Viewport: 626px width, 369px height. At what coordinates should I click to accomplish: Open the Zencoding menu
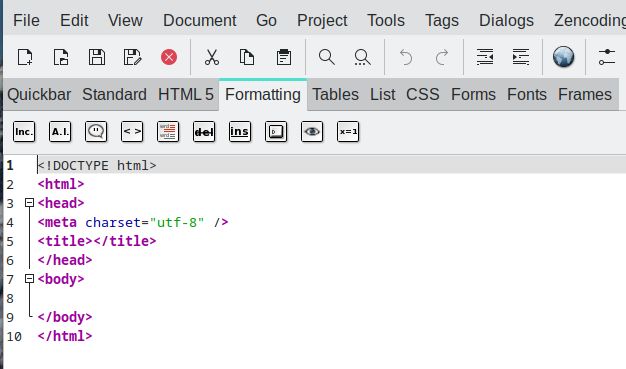[590, 20]
